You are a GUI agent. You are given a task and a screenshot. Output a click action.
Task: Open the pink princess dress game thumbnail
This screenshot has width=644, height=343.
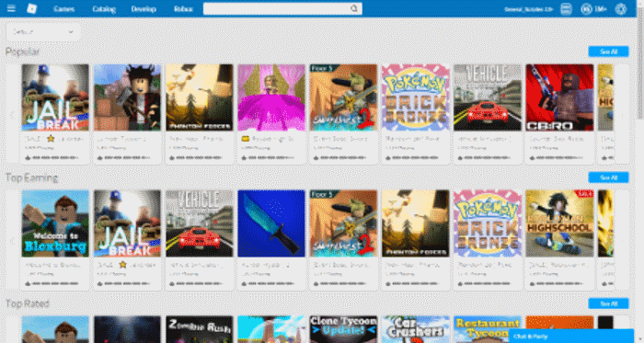[271, 97]
